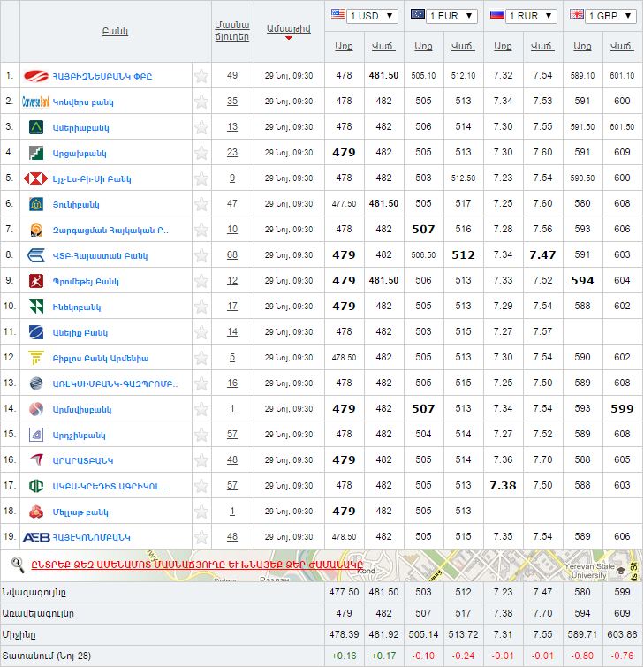This screenshot has width=644, height=667.
Task: Click the Converse Bank logo
Action: 37,102
